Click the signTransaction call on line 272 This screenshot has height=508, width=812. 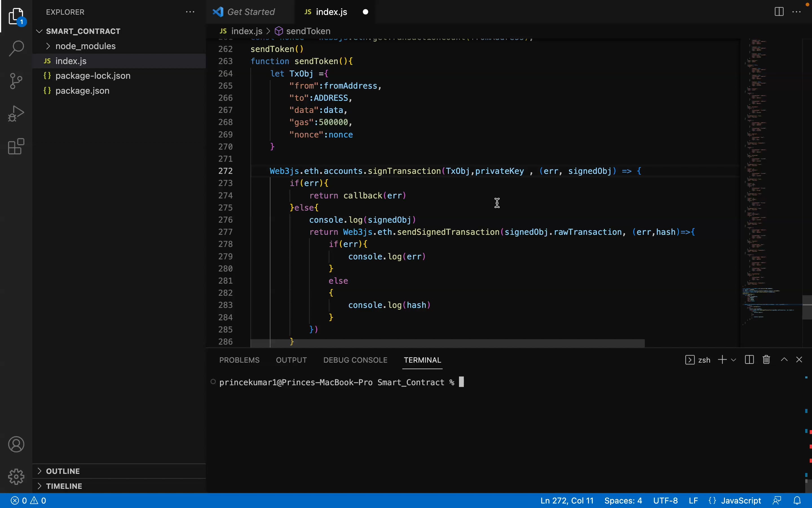[404, 171]
